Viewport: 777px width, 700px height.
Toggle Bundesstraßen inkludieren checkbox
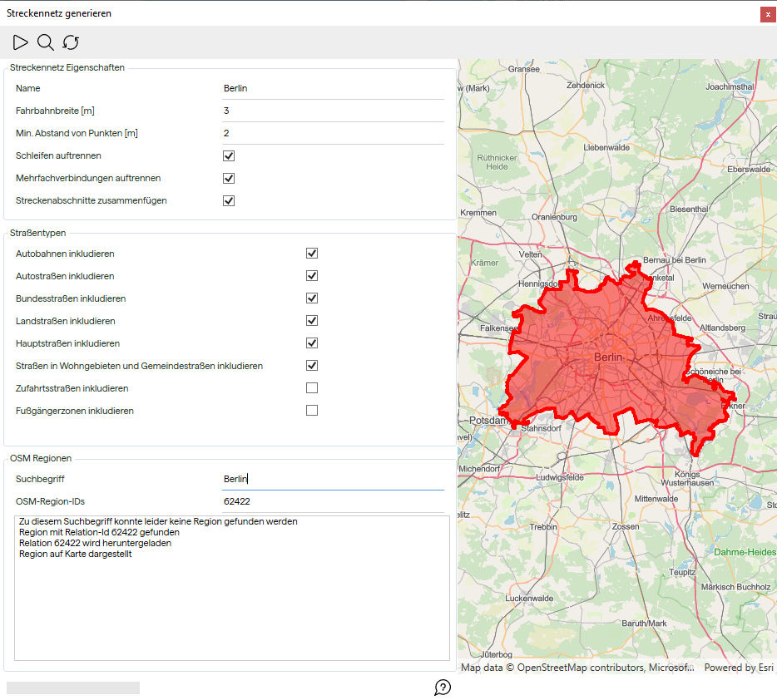point(312,298)
